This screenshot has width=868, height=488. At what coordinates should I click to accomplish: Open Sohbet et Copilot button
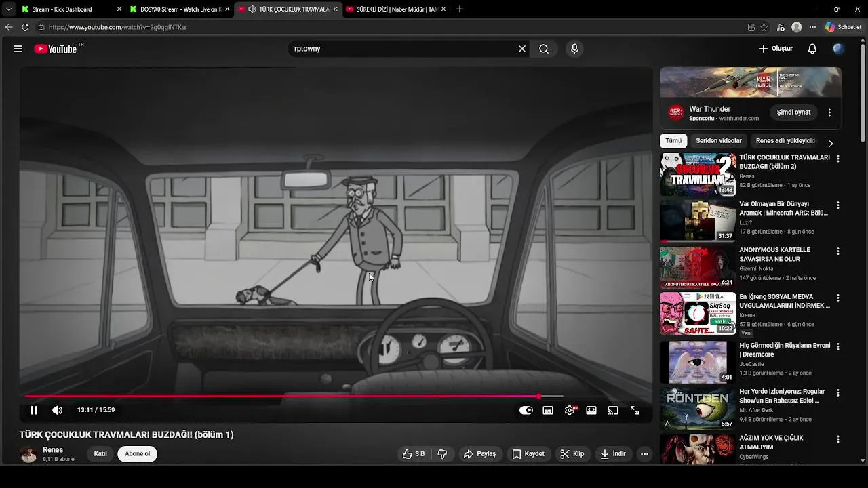tap(844, 27)
